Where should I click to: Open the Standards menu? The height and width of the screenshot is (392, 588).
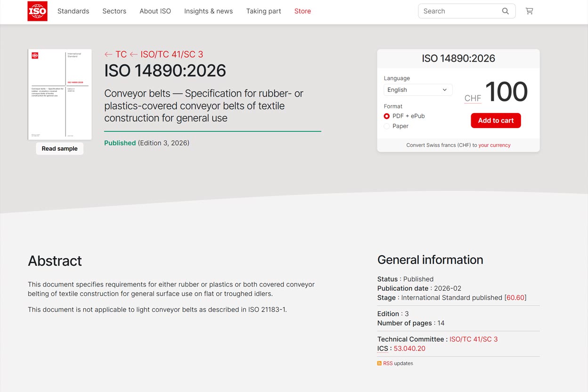73,11
